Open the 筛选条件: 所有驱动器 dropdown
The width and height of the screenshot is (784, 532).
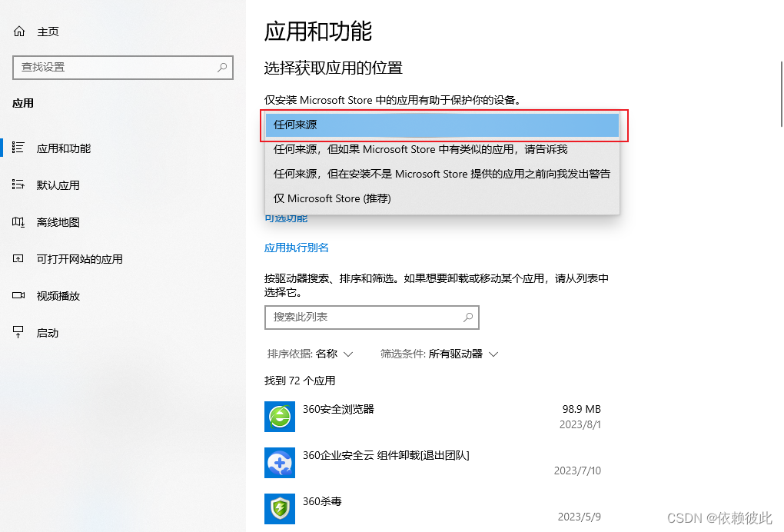tap(439, 354)
